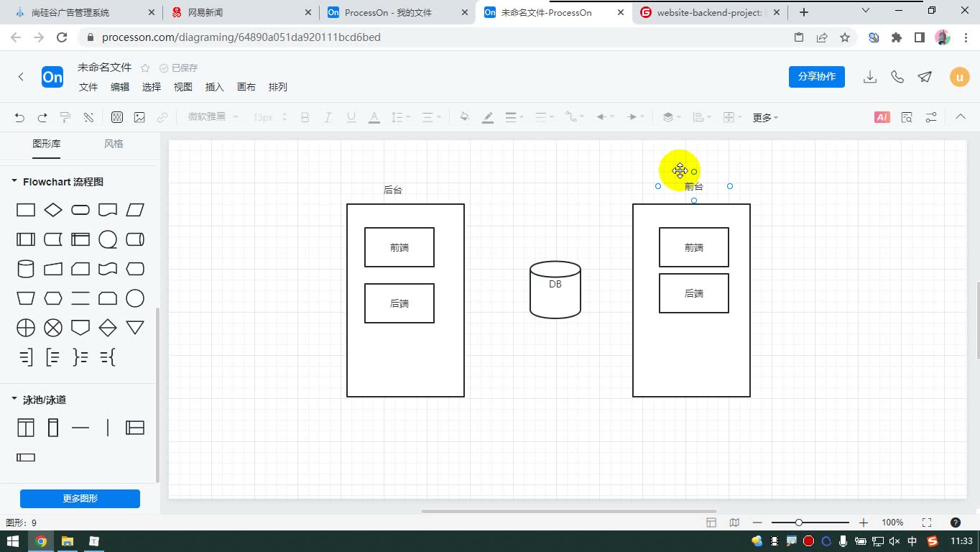The image size is (980, 552).
Task: Click the redo arrow in toolbar
Action: [x=42, y=117]
